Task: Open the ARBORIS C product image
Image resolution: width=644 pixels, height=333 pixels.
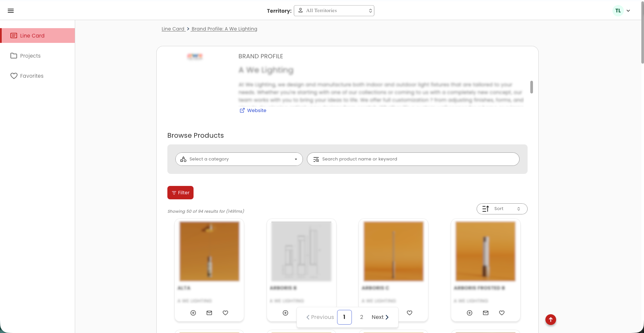Action: (393, 251)
